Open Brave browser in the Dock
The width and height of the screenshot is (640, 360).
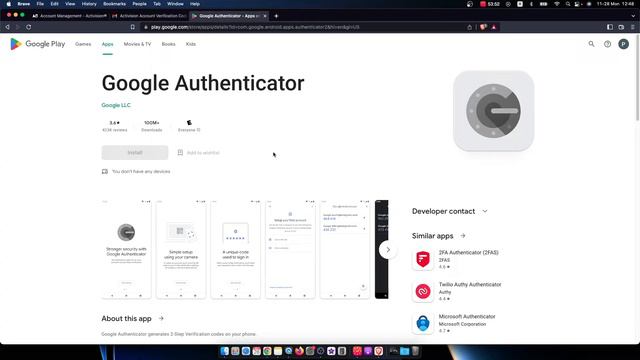[x=378, y=351]
